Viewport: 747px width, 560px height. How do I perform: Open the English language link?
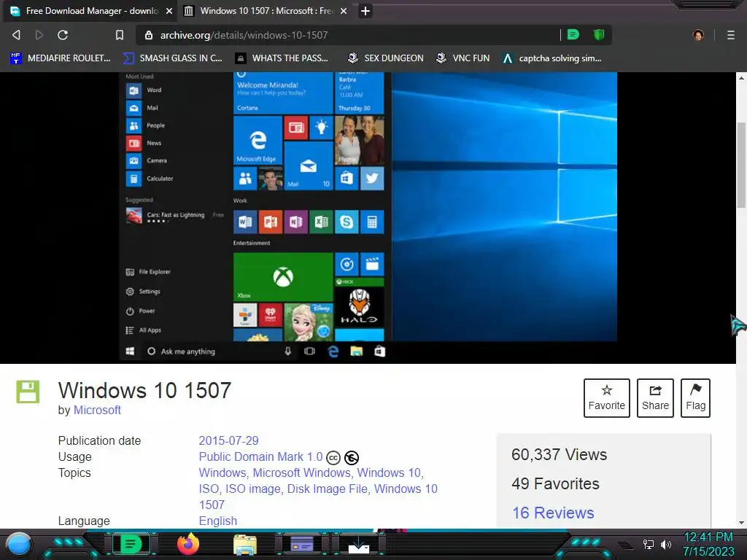click(x=217, y=521)
